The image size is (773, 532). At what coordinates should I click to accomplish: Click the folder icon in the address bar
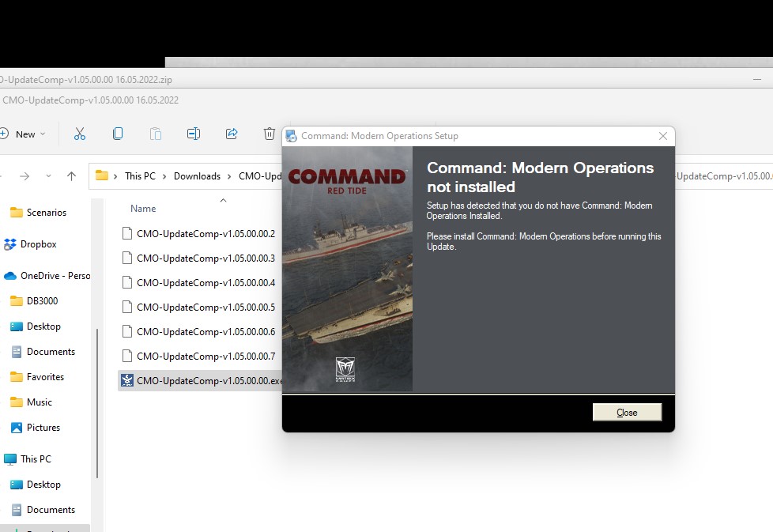pyautogui.click(x=101, y=175)
